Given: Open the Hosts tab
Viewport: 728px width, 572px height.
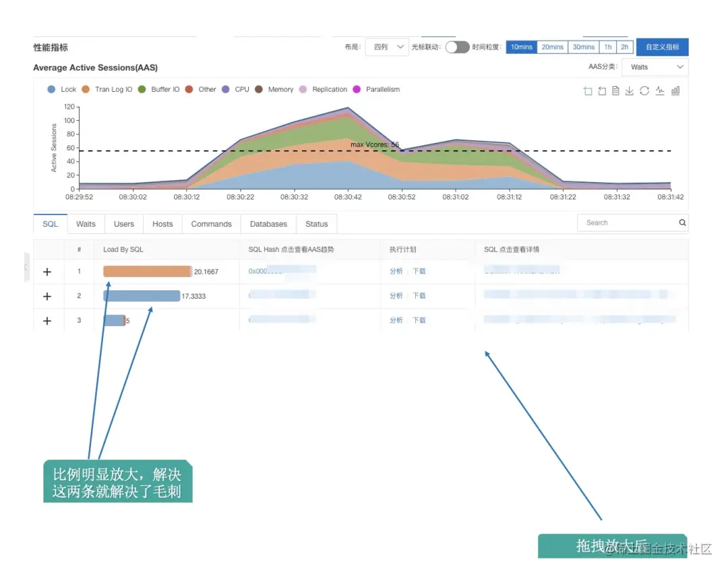Looking at the screenshot, I should [x=162, y=224].
